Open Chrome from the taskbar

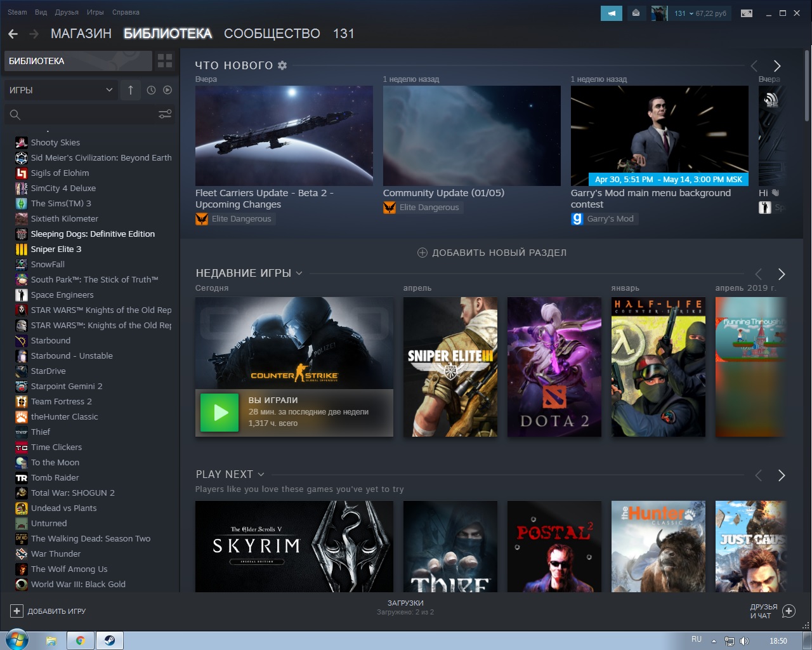click(81, 640)
